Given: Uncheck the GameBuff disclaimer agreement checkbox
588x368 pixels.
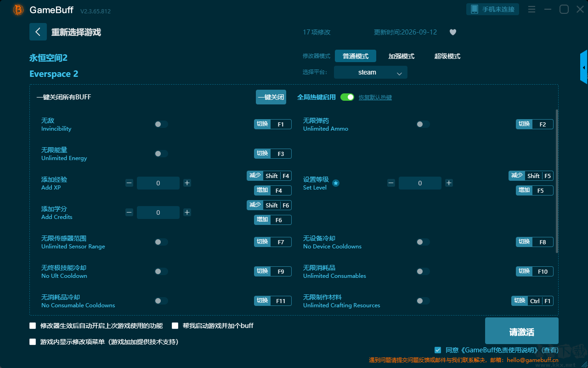Looking at the screenshot, I should 438,350.
